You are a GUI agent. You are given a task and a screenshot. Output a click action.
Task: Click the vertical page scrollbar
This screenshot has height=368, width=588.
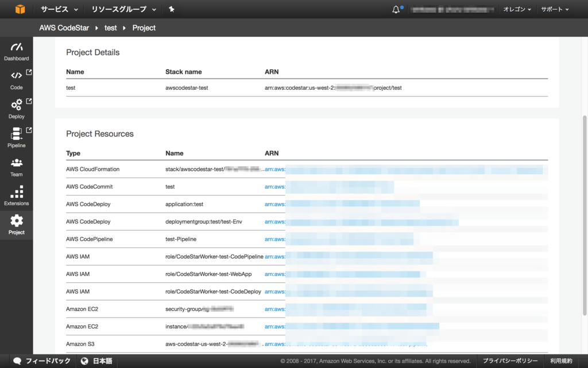[x=584, y=215]
